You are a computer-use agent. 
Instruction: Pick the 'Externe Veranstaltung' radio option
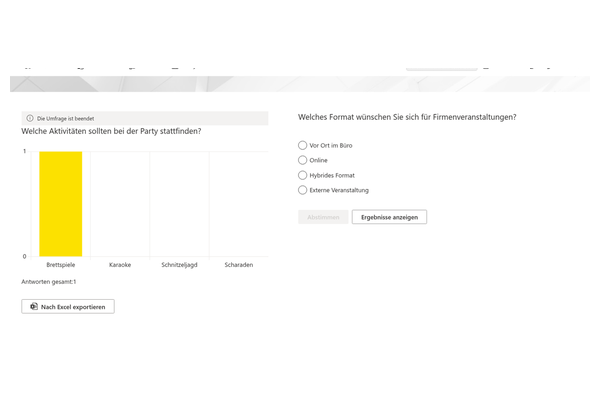pos(302,190)
